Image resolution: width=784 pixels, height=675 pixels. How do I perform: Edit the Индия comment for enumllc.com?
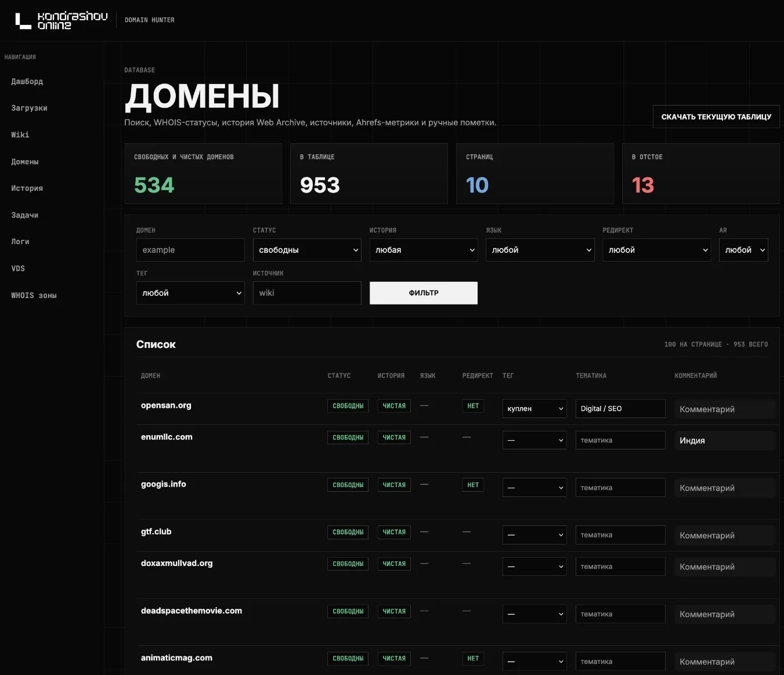[725, 441]
